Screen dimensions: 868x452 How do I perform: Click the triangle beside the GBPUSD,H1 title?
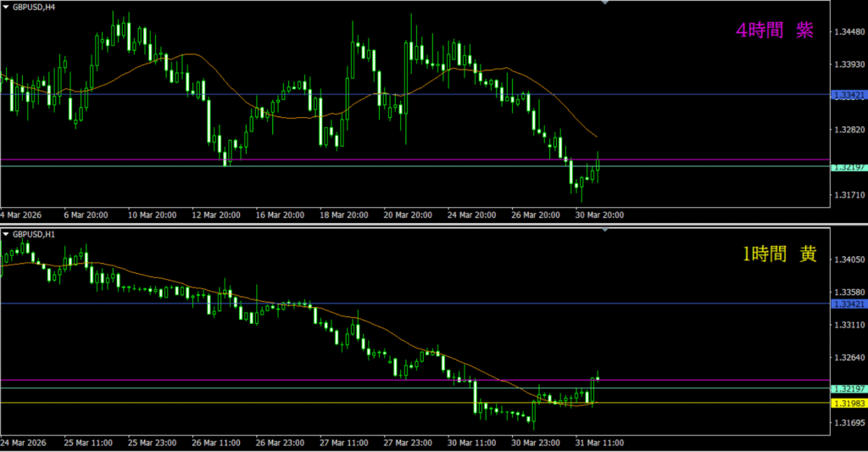[6, 233]
